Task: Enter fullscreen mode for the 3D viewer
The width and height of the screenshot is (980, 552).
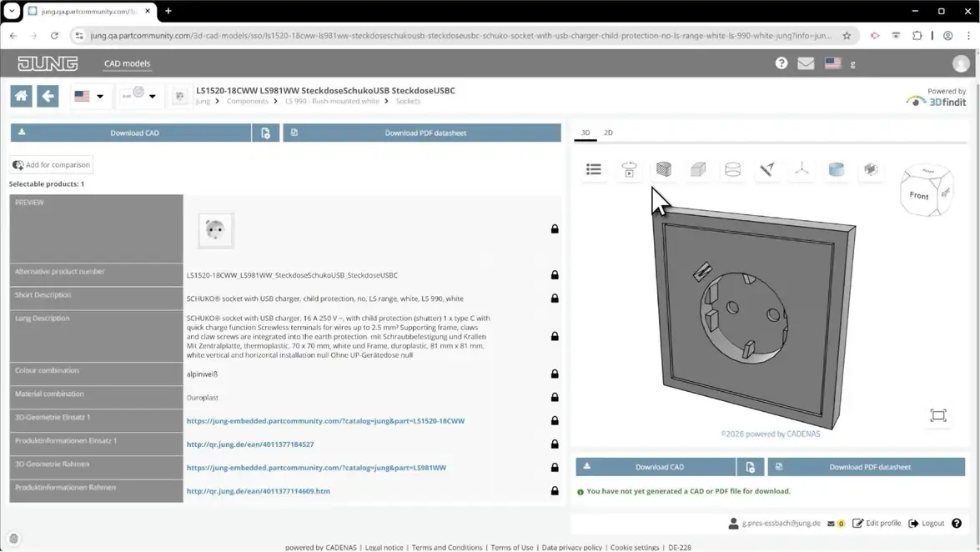Action: point(938,416)
